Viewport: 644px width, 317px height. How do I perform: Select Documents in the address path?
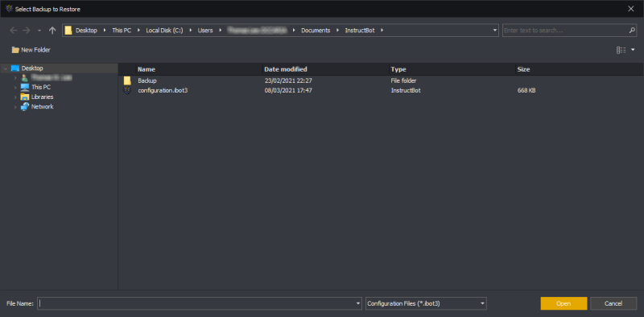pyautogui.click(x=316, y=31)
